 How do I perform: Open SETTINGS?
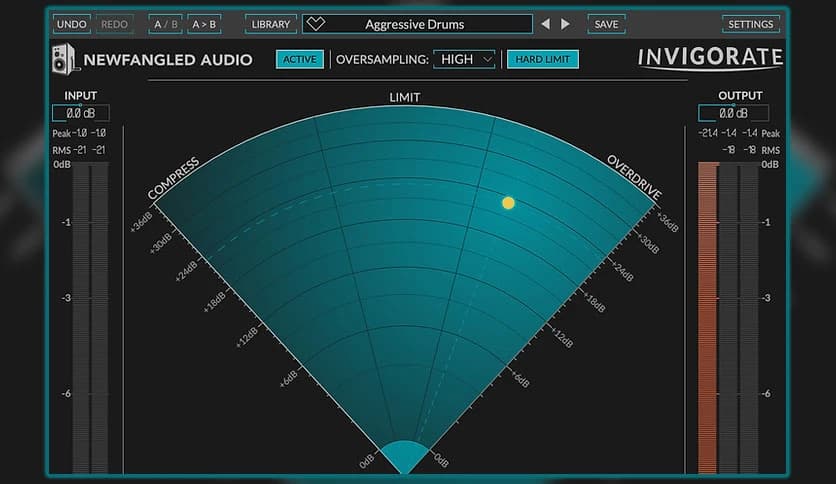751,24
